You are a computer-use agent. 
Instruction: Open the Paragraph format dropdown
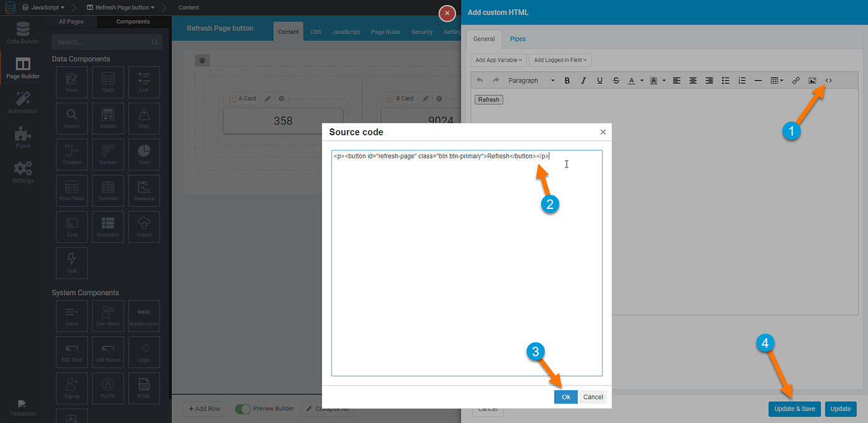[x=531, y=81]
